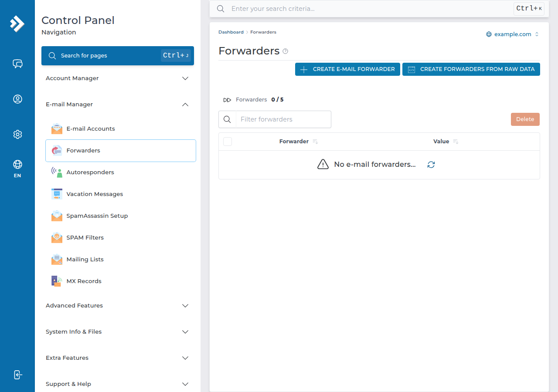Click the Forwarders help question-mark icon
The height and width of the screenshot is (392, 558).
point(286,51)
